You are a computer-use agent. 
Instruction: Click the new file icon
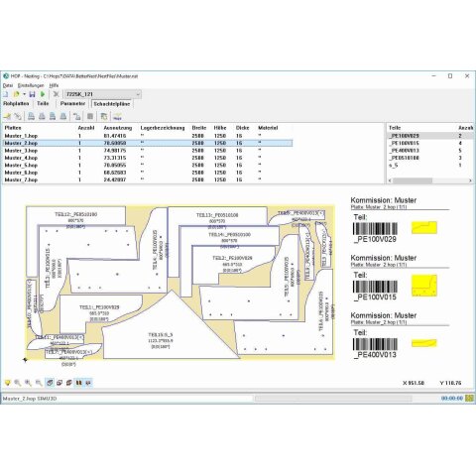tap(6, 94)
